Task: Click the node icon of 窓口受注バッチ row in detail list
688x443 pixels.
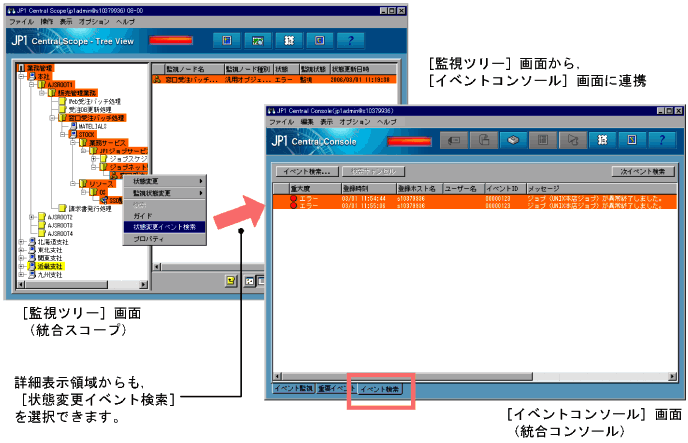Action: coord(157,79)
